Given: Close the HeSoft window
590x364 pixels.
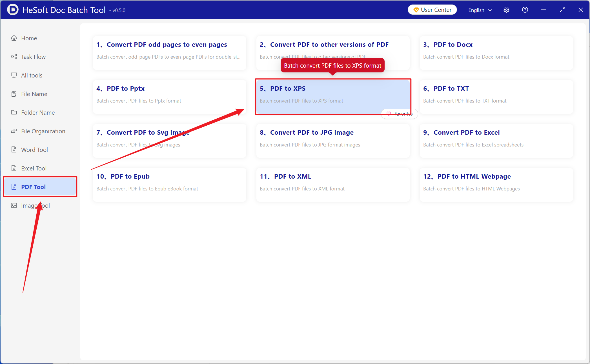Looking at the screenshot, I should point(581,10).
